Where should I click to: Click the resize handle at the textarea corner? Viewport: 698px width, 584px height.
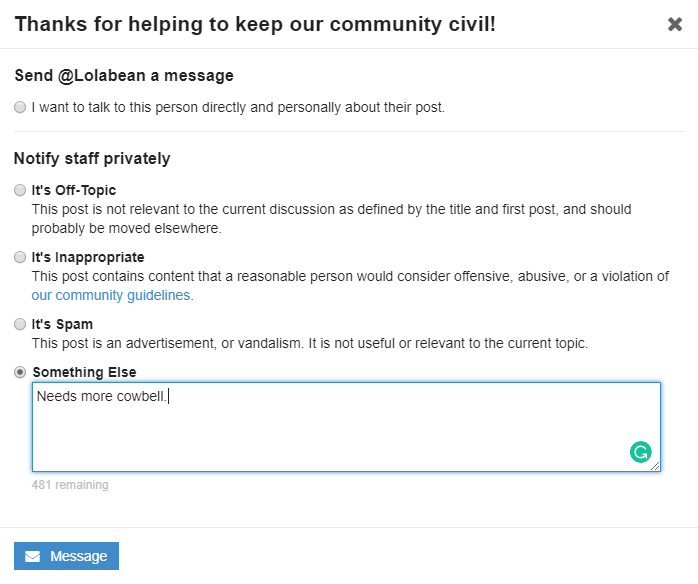(655, 466)
